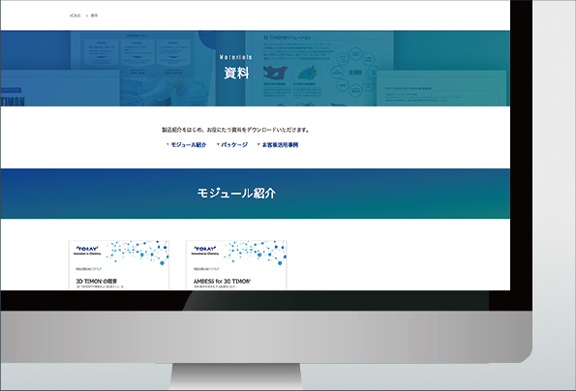Click the arrow separator in the breadcrumb
This screenshot has height=391, width=576.
coord(87,16)
